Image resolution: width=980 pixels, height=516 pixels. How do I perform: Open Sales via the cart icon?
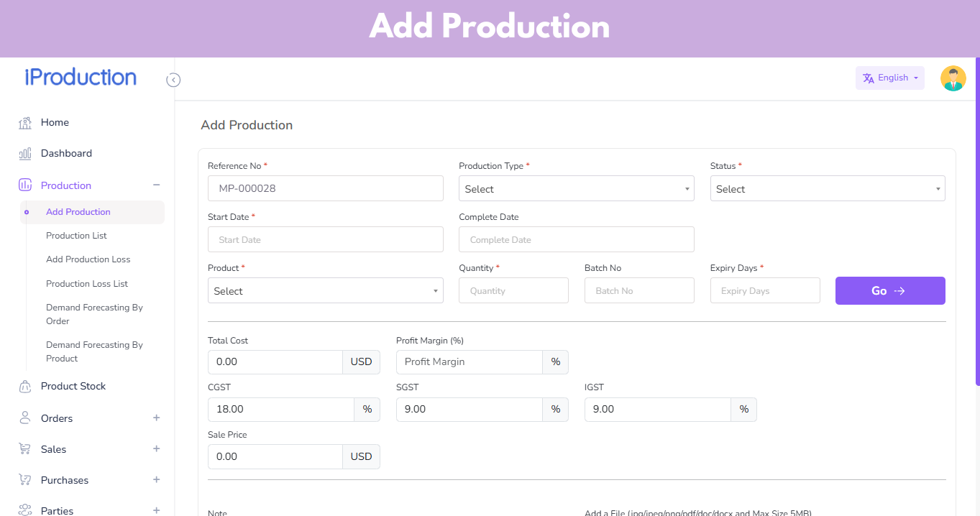coord(24,448)
